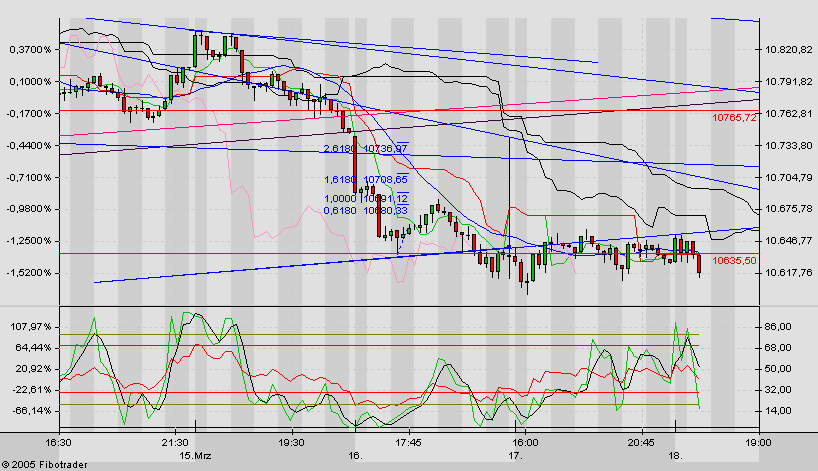Click the 20,92% indicator label
The height and width of the screenshot is (471, 818).
point(33,369)
